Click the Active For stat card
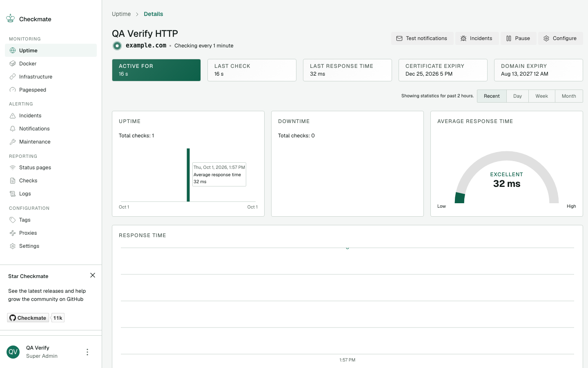Image resolution: width=588 pixels, height=368 pixels. pos(156,70)
